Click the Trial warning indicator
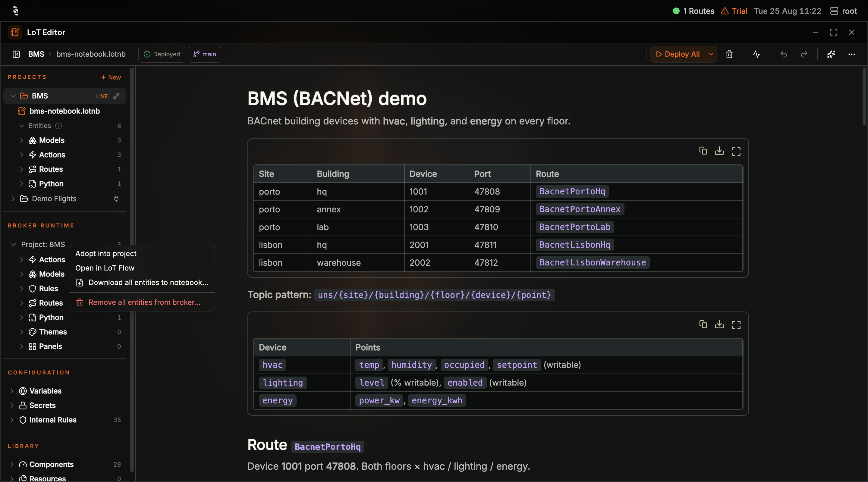Image resolution: width=868 pixels, height=482 pixels. point(734,11)
